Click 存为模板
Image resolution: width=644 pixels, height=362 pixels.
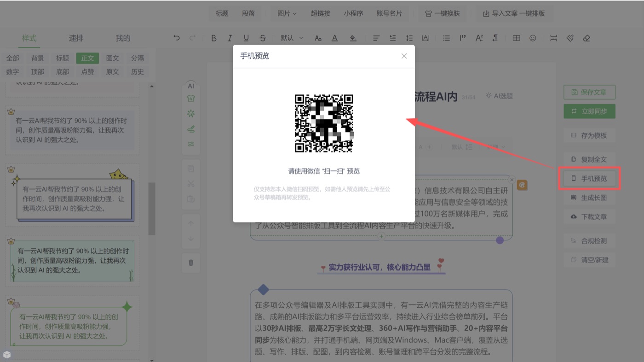[x=589, y=135]
